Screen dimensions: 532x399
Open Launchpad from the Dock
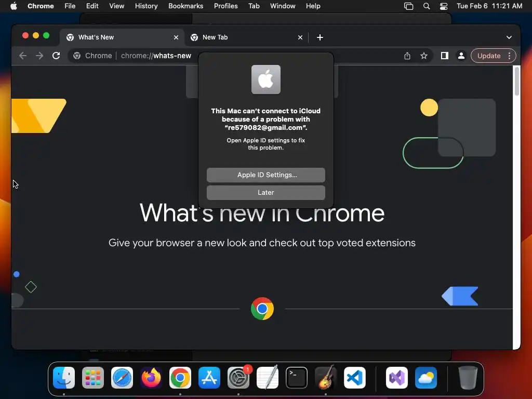coord(93,378)
